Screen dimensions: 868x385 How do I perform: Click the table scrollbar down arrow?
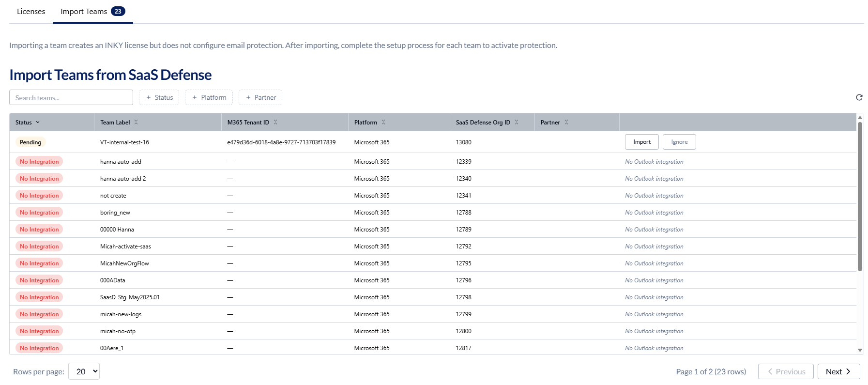[860, 350]
